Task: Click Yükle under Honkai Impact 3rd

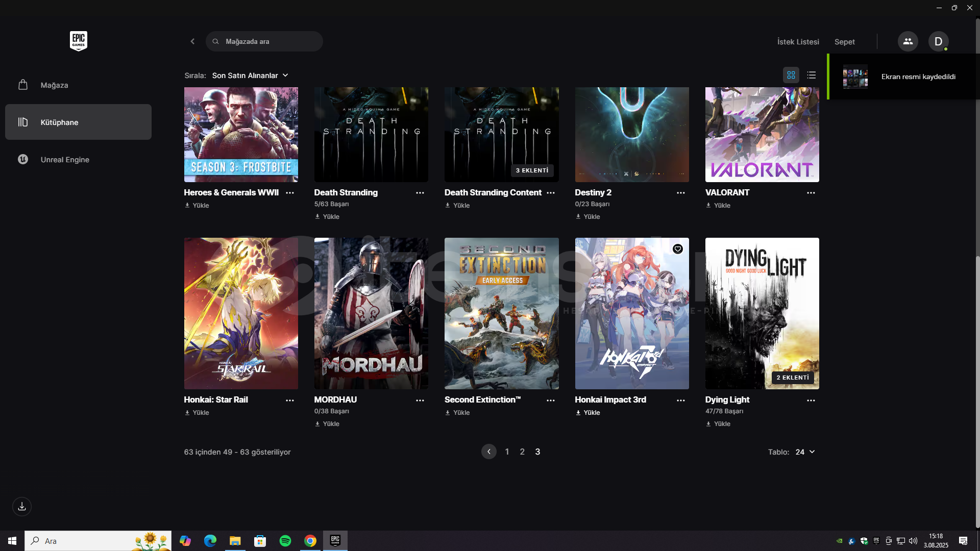Action: click(x=588, y=413)
